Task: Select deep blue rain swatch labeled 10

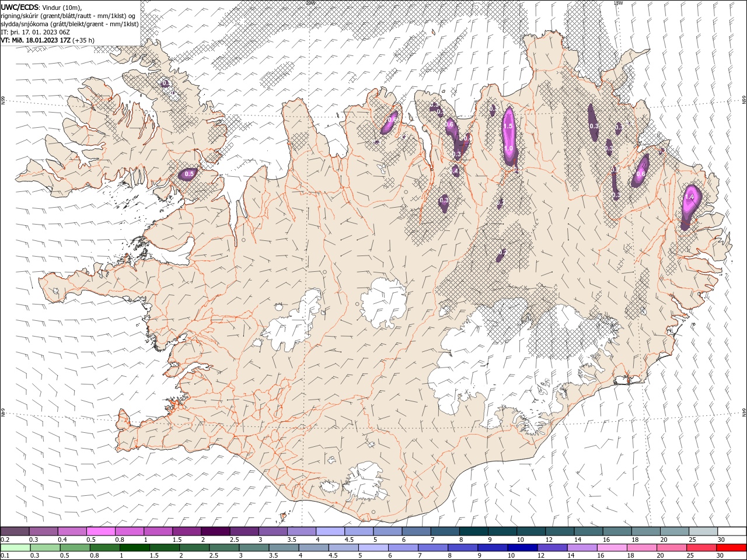Action: [x=522, y=548]
